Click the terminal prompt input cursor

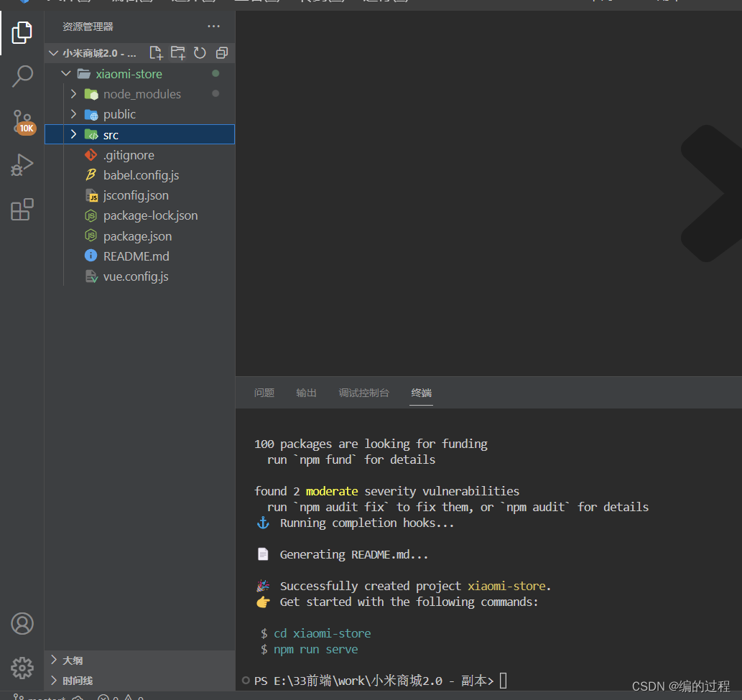(x=503, y=681)
